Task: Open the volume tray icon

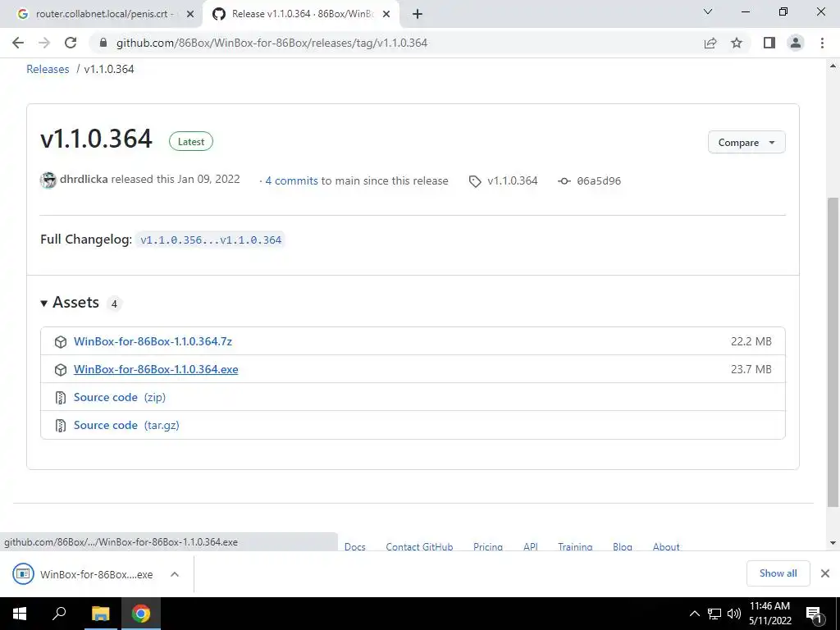Action: click(x=734, y=614)
